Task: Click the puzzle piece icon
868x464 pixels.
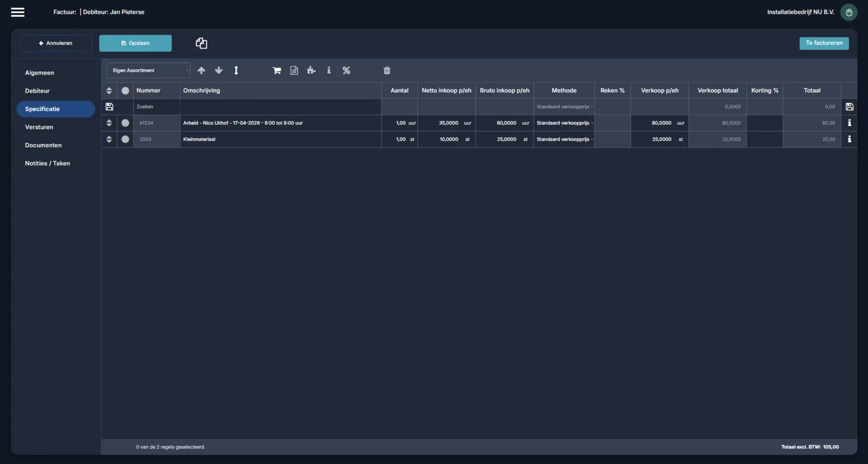Action: point(311,70)
